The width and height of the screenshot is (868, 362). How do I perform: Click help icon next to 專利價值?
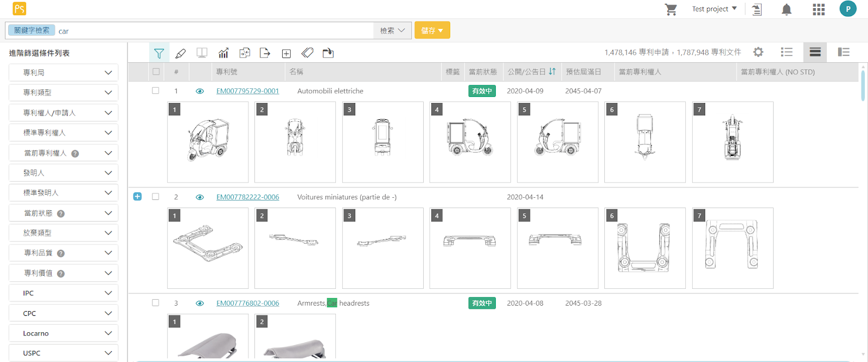pos(61,274)
